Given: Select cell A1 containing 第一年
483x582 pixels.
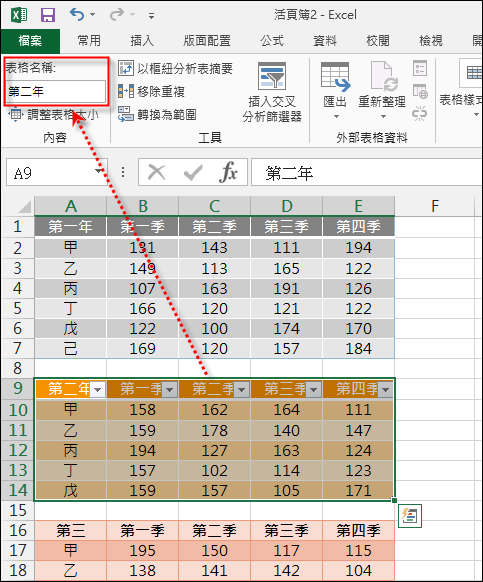Looking at the screenshot, I should [x=71, y=226].
